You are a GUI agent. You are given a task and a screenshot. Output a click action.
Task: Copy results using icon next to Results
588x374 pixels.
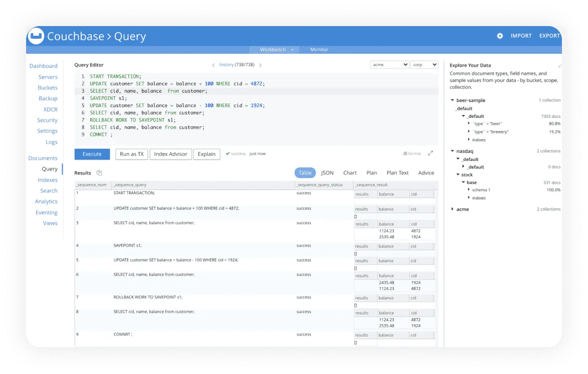point(99,173)
